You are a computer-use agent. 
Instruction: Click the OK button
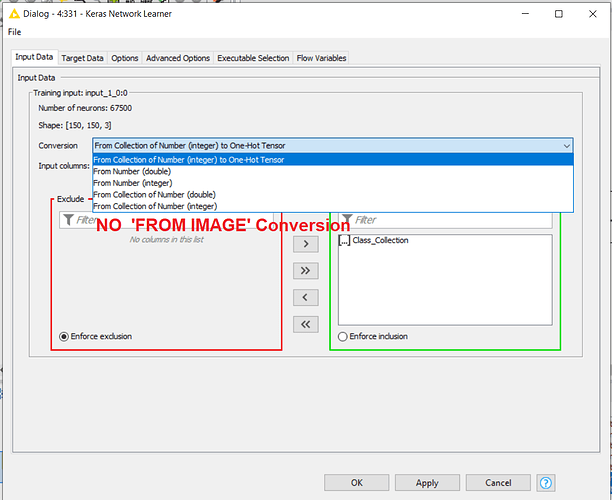tap(356, 483)
